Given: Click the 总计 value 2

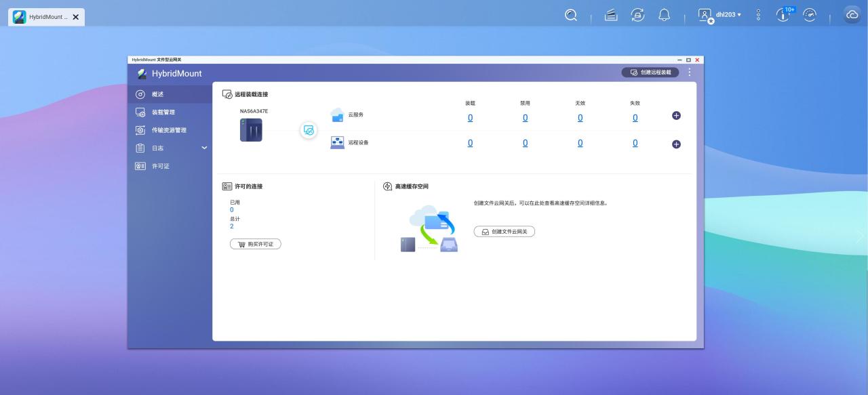Looking at the screenshot, I should (x=231, y=226).
